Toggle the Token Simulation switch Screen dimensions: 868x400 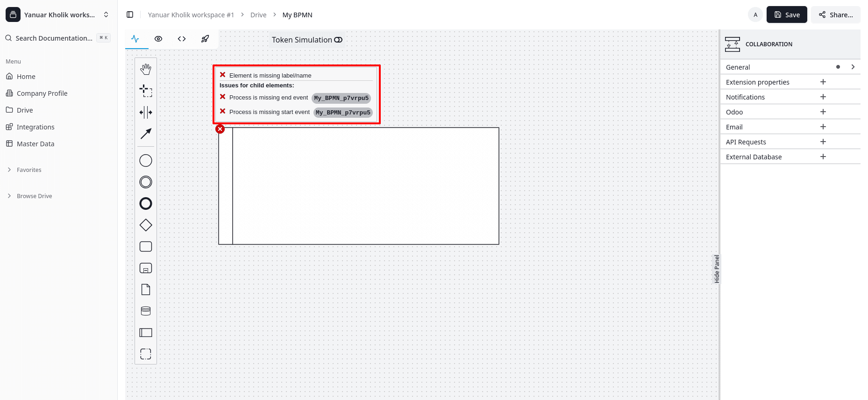338,40
